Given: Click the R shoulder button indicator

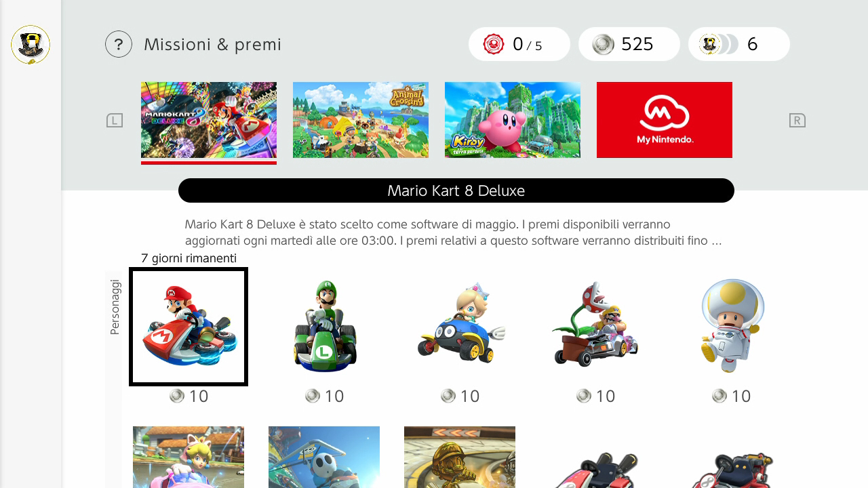Looking at the screenshot, I should click(x=797, y=121).
